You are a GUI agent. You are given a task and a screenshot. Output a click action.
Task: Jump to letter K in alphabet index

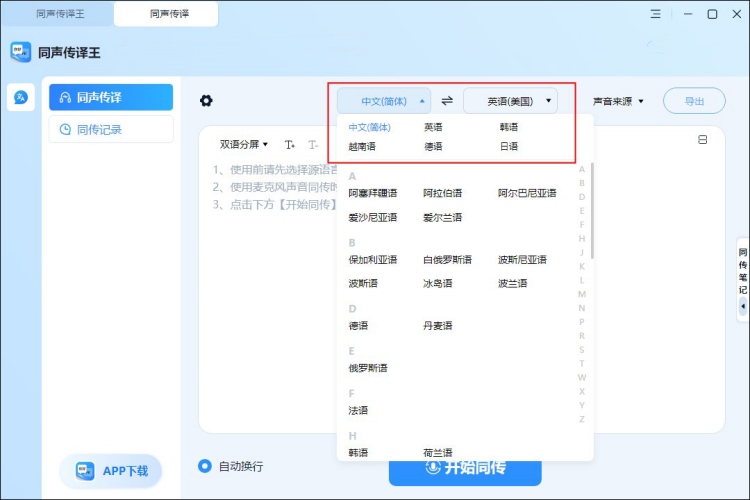click(x=582, y=266)
